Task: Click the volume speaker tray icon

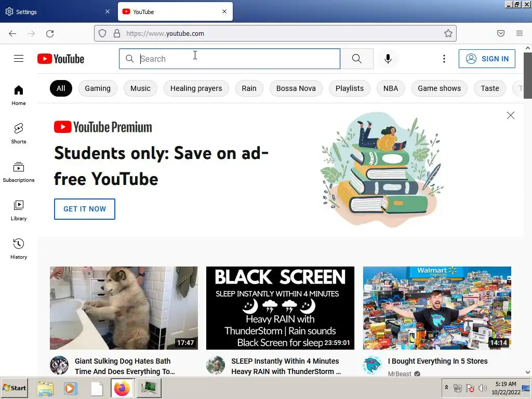Action: coord(482,388)
